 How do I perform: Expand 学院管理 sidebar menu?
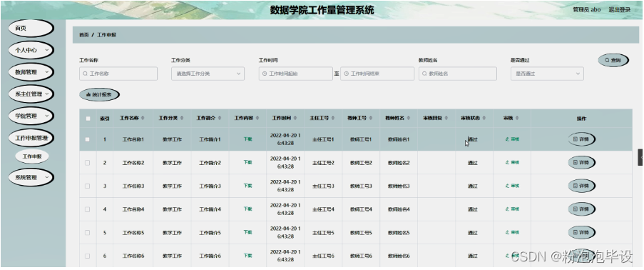[31, 116]
